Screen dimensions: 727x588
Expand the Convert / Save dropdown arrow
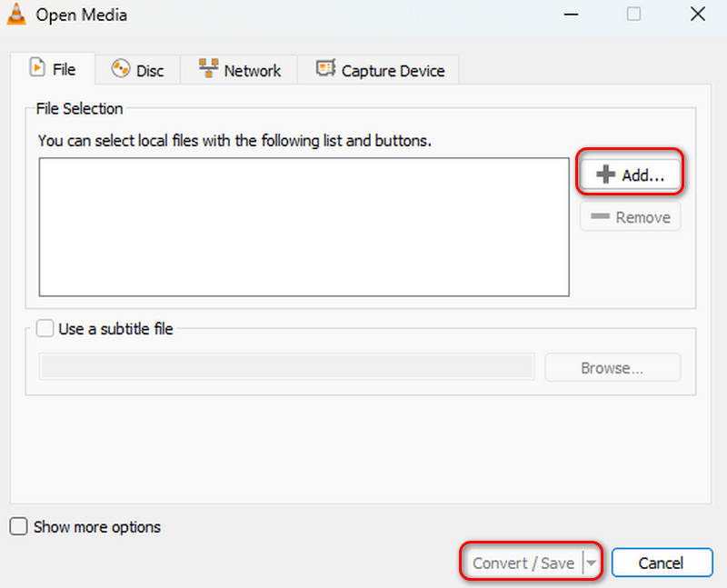coord(592,563)
